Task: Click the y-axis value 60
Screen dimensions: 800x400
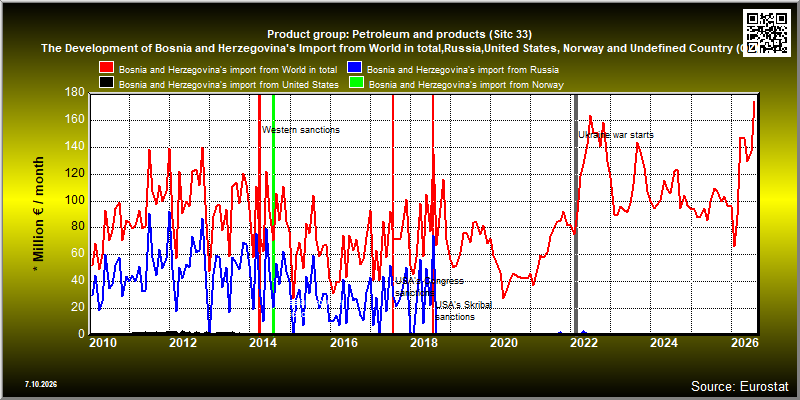Action: [x=77, y=254]
